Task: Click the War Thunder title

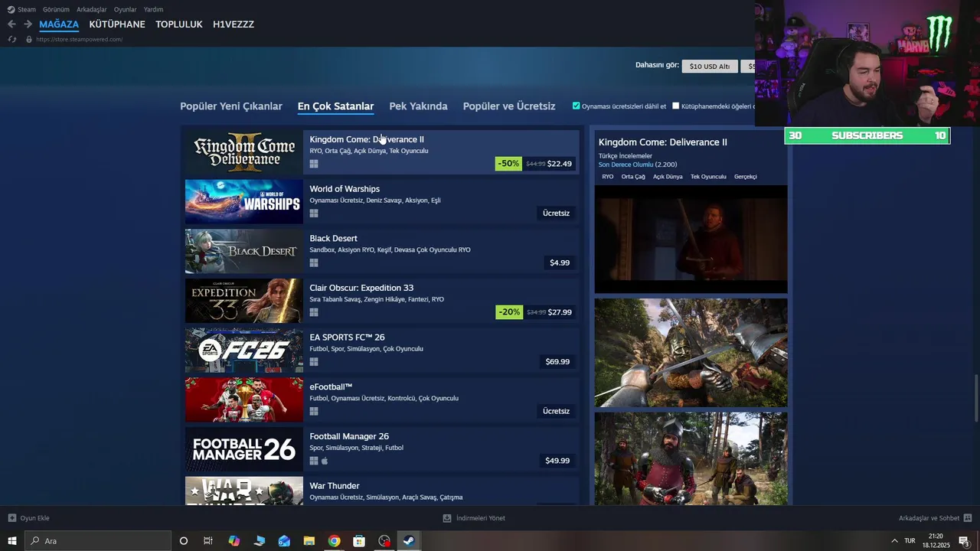Action: pos(335,486)
